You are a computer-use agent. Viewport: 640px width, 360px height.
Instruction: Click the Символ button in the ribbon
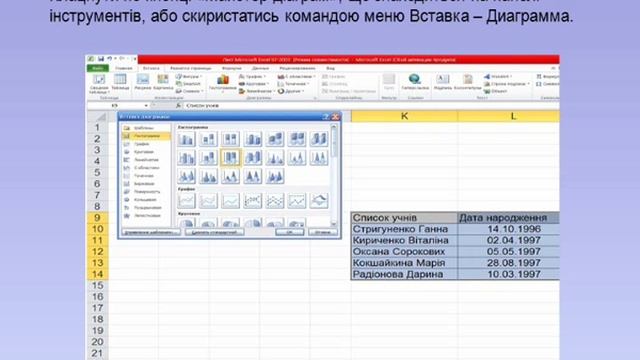tap(548, 84)
